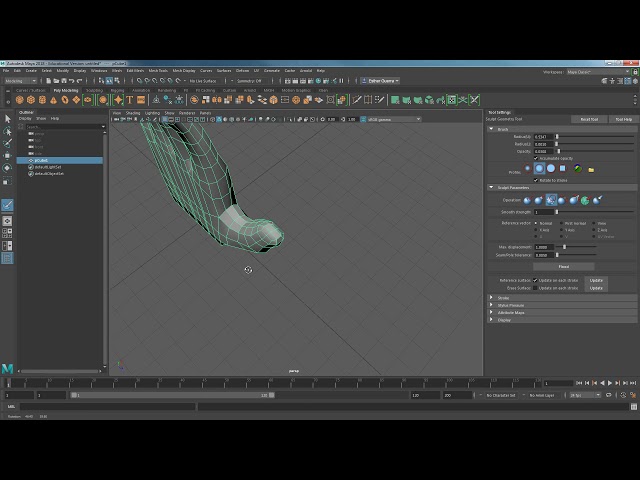
Task: Click the Tool Help button
Action: coord(623,119)
